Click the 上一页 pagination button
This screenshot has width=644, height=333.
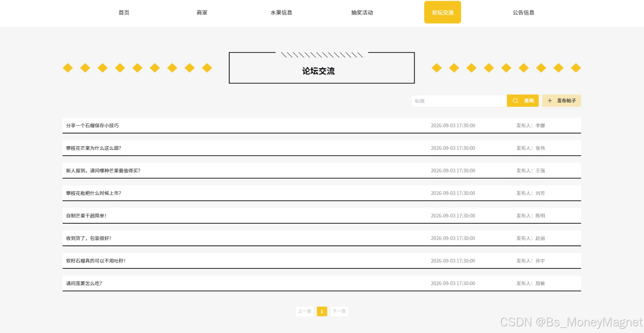305,311
